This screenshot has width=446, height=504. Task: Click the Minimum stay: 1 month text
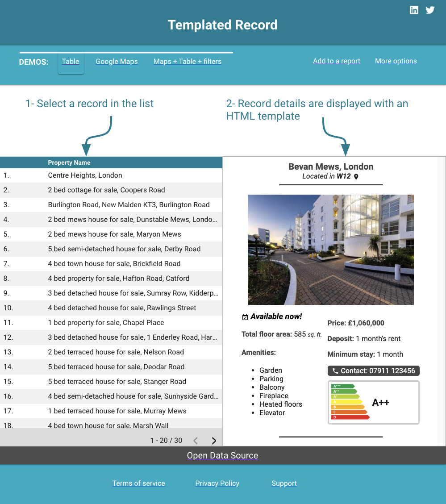pyautogui.click(x=365, y=354)
